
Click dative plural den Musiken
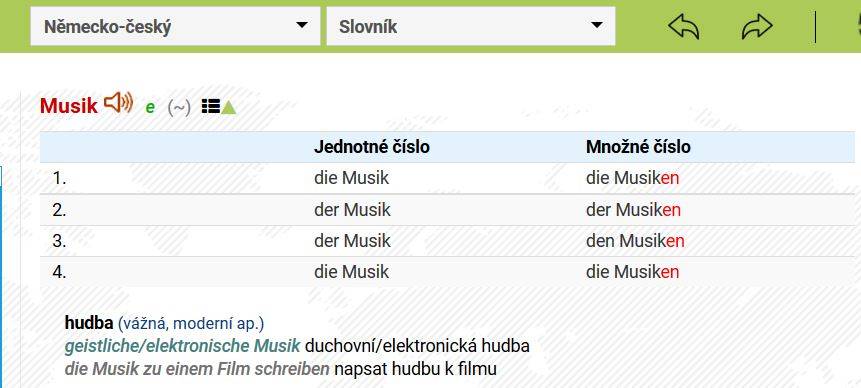[x=635, y=240]
